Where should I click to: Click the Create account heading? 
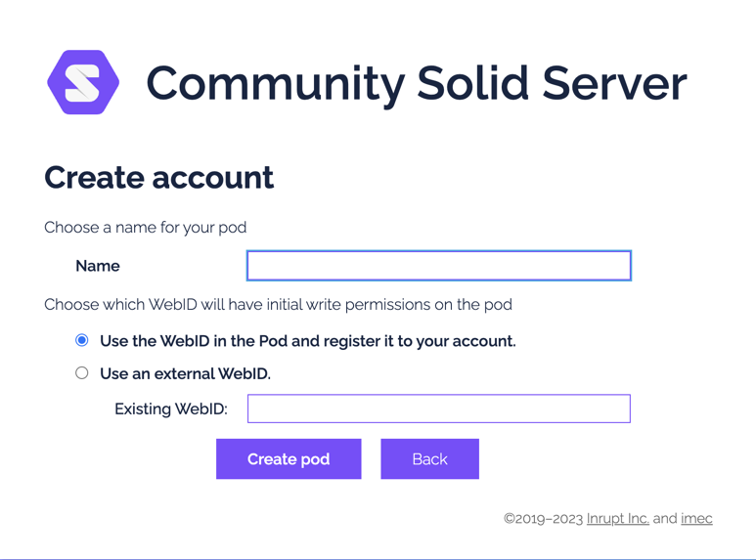click(159, 177)
